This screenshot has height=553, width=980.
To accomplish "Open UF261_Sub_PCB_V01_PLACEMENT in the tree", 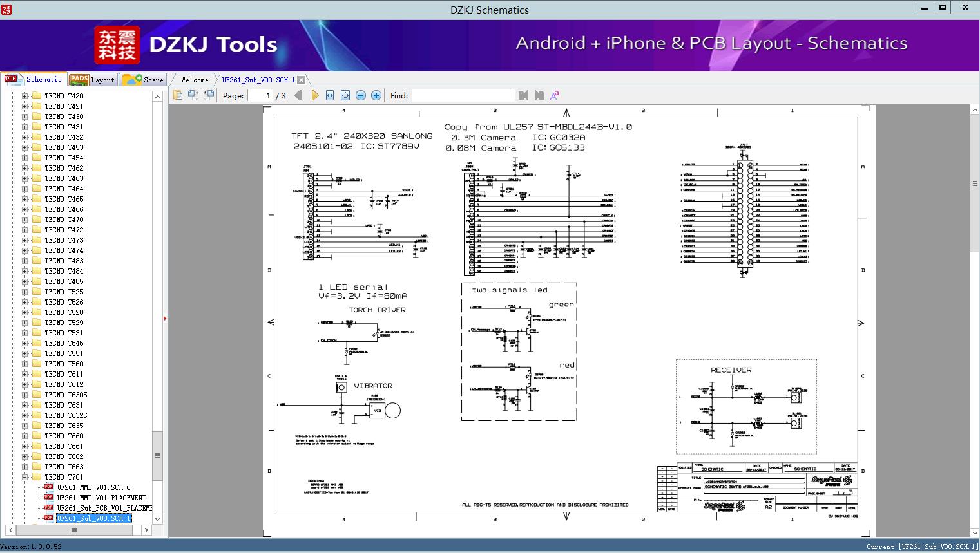I will (x=104, y=508).
